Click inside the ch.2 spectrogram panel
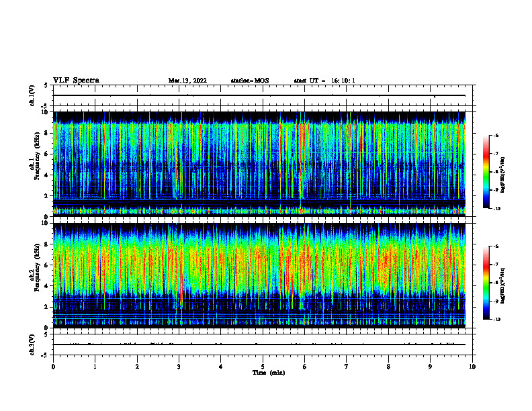This screenshot has height=411, width=532. [259, 275]
